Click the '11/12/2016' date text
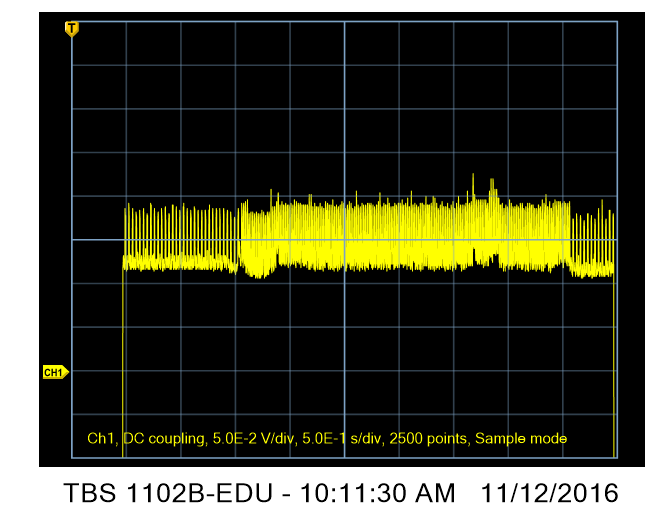666x519 pixels. (x=549, y=493)
